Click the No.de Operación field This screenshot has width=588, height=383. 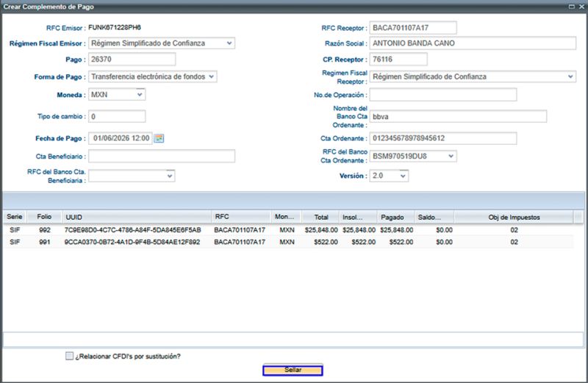[443, 95]
